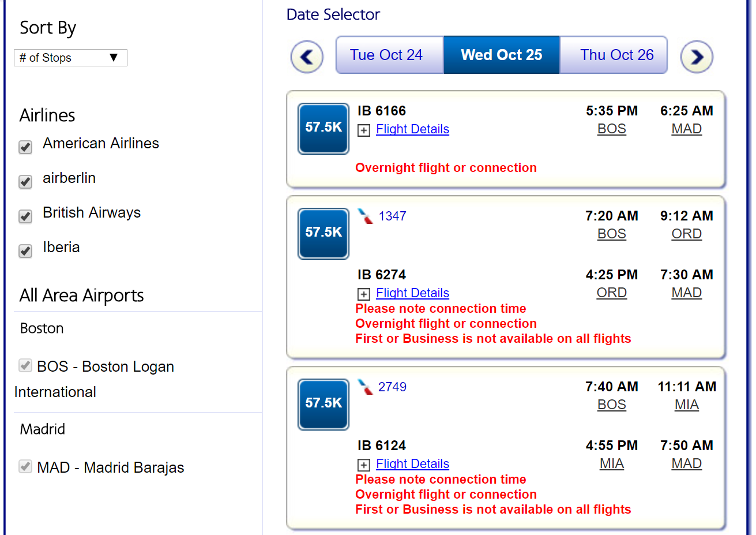Screen dimensions: 756x535
Task: Open the Sort By dropdown
Action: [x=70, y=58]
